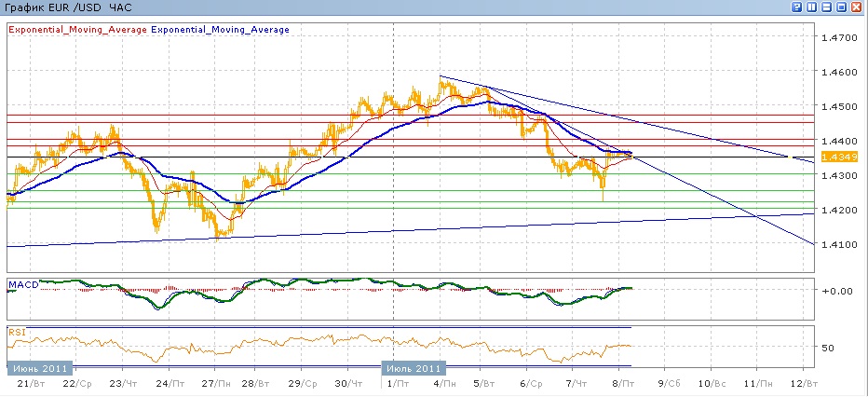Viewport: 868px width, 397px height.
Task: Close the EUR/USD chart window
Action: click(857, 7)
